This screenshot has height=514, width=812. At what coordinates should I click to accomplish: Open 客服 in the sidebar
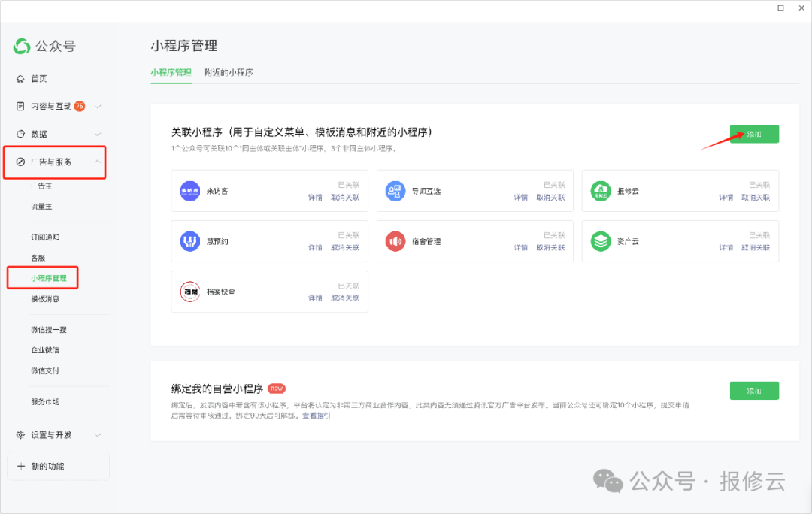(x=38, y=258)
